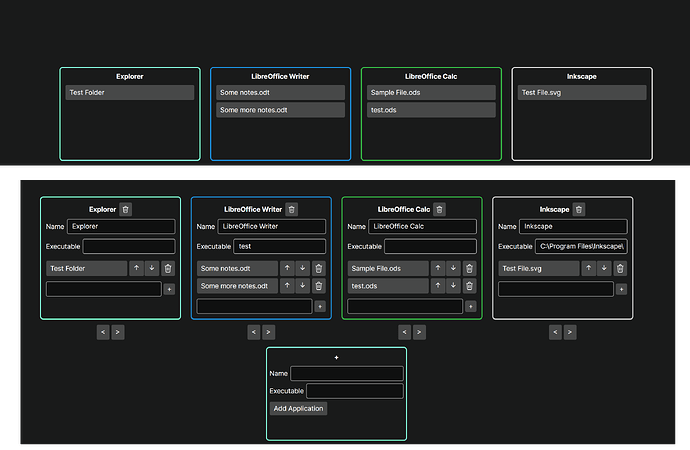Image resolution: width=690 pixels, height=450 pixels.
Task: Move Some notes.odt up
Action: [287, 268]
